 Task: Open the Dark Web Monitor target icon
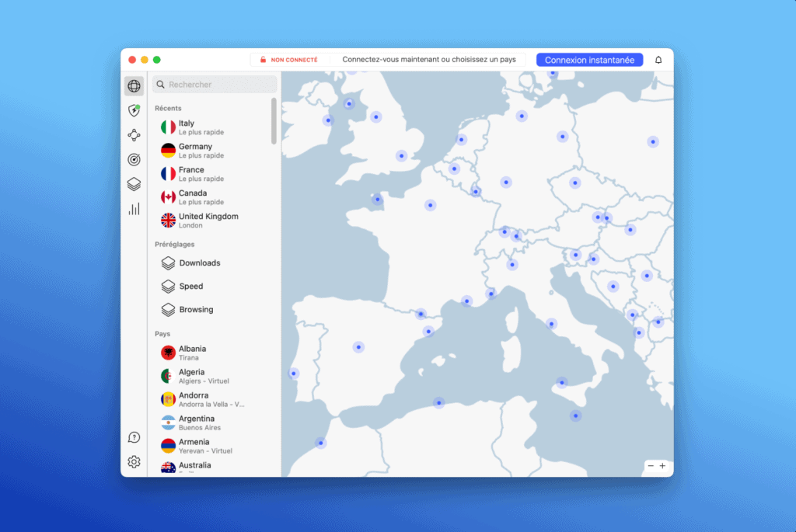(134, 160)
